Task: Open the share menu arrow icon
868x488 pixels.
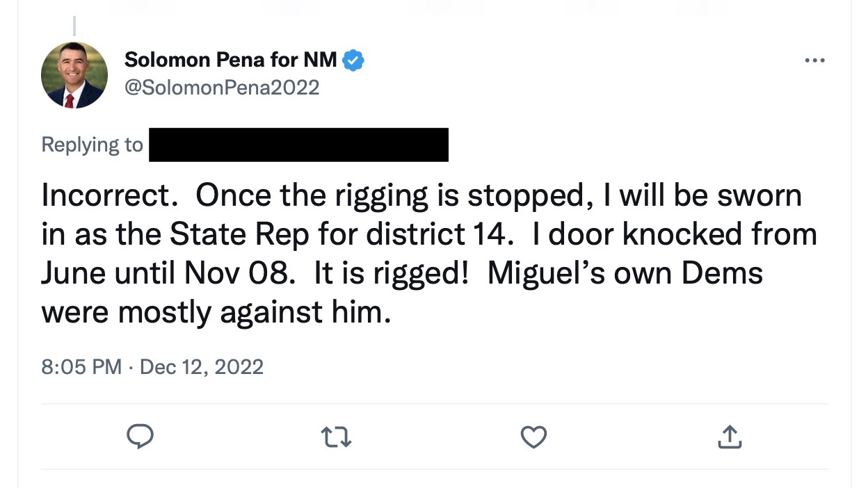Action: point(730,437)
